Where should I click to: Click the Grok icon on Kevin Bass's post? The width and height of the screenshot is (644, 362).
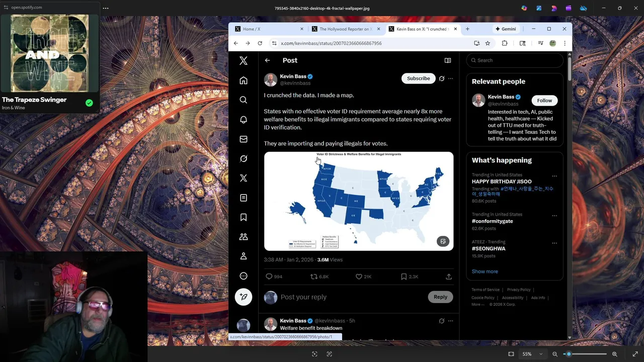(442, 78)
